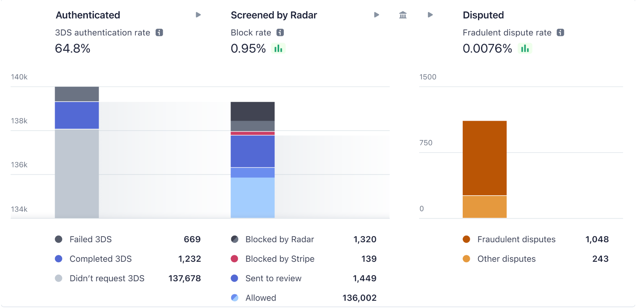644x308 pixels.
Task: Click the bank building icon
Action: coord(403,15)
